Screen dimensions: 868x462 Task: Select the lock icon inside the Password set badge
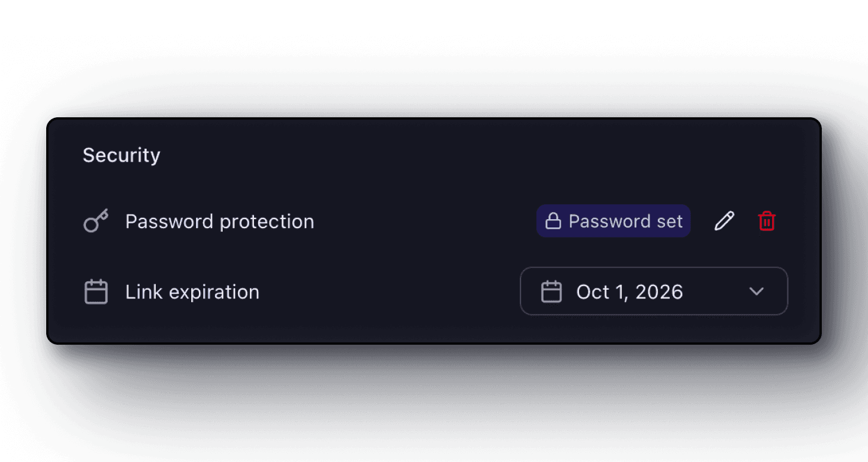coord(554,221)
